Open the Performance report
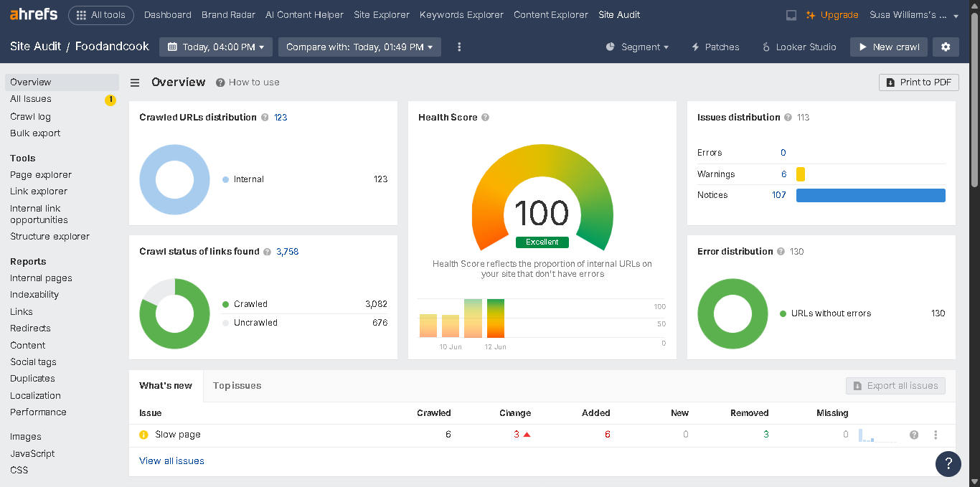980x487 pixels. tap(38, 412)
